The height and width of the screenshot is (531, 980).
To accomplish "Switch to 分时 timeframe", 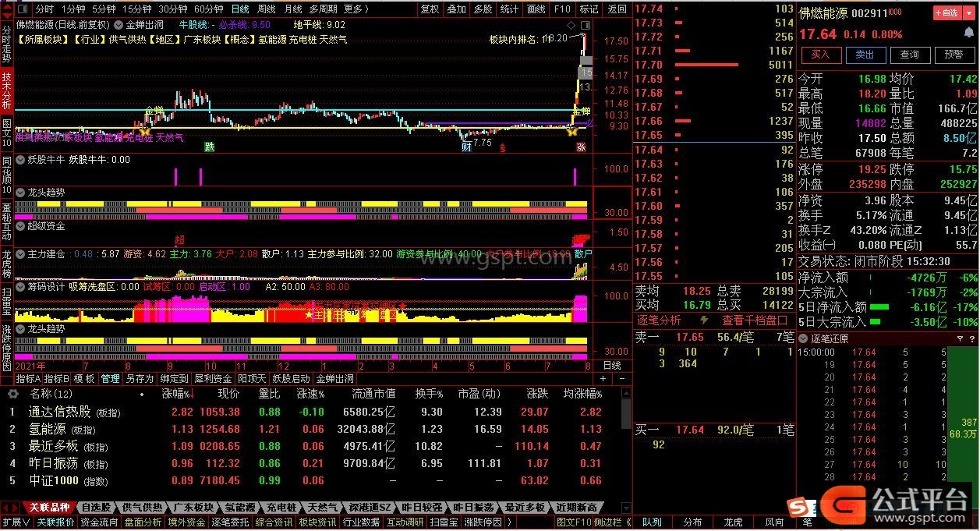I will point(44,9).
